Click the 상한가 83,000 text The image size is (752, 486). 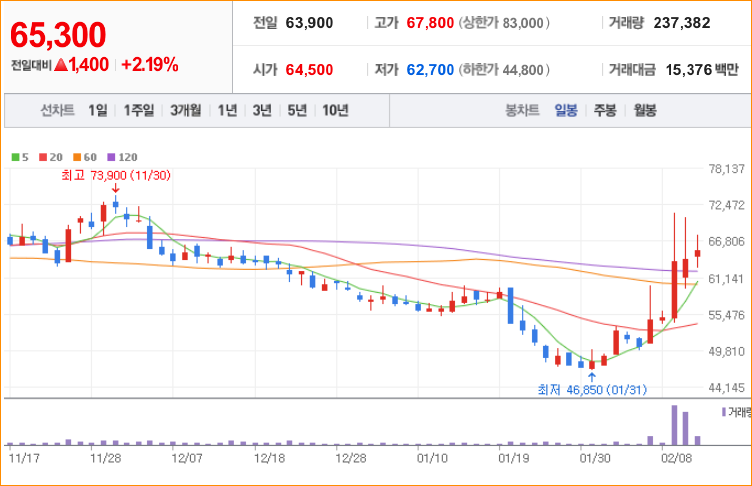[x=504, y=23]
